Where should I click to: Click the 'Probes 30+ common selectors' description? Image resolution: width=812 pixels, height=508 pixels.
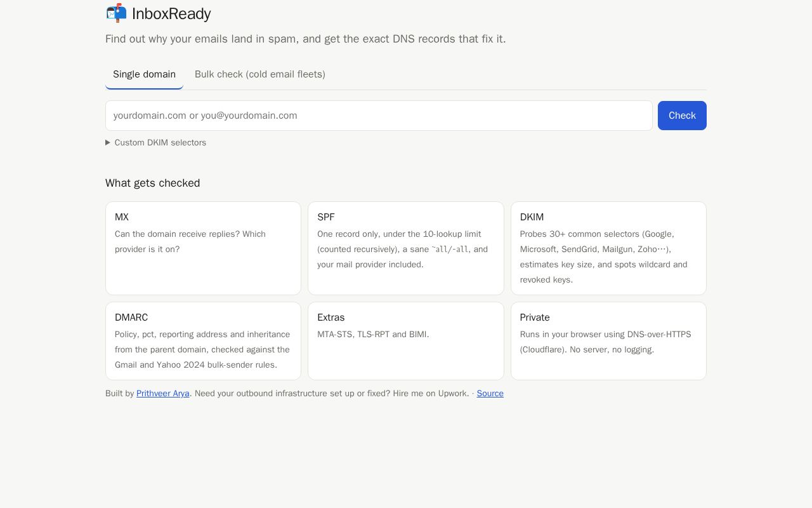coord(604,257)
